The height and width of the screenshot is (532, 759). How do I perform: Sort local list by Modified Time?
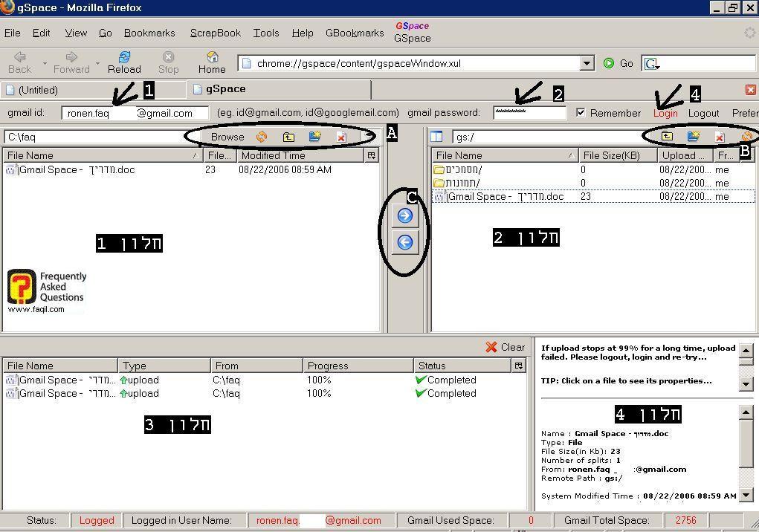point(300,155)
